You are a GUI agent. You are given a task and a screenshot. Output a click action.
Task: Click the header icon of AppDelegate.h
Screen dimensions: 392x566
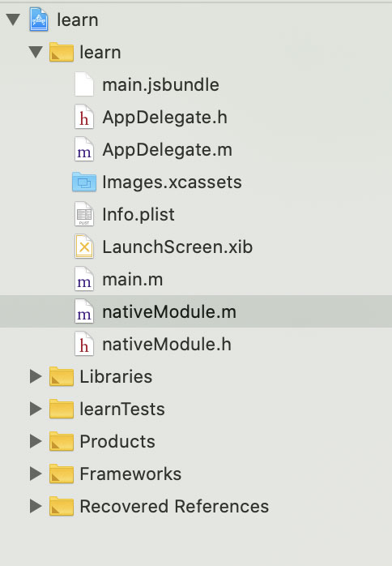click(x=84, y=118)
